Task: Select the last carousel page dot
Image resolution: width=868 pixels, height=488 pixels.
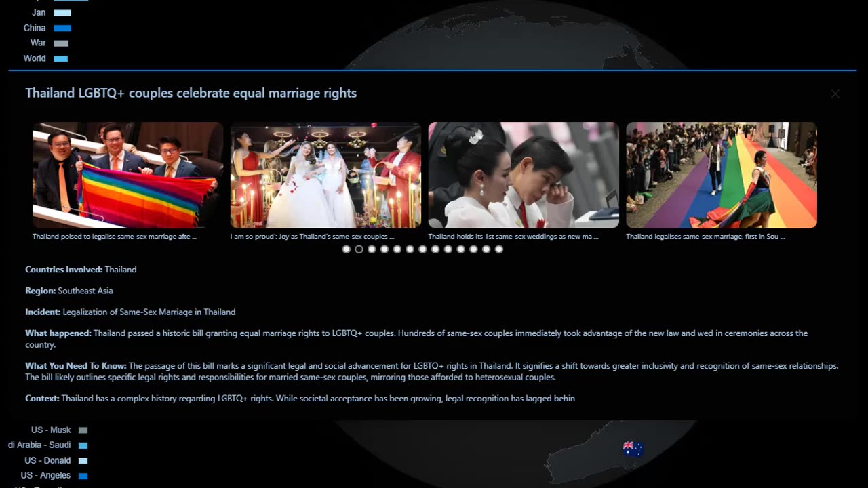Action: tap(499, 249)
